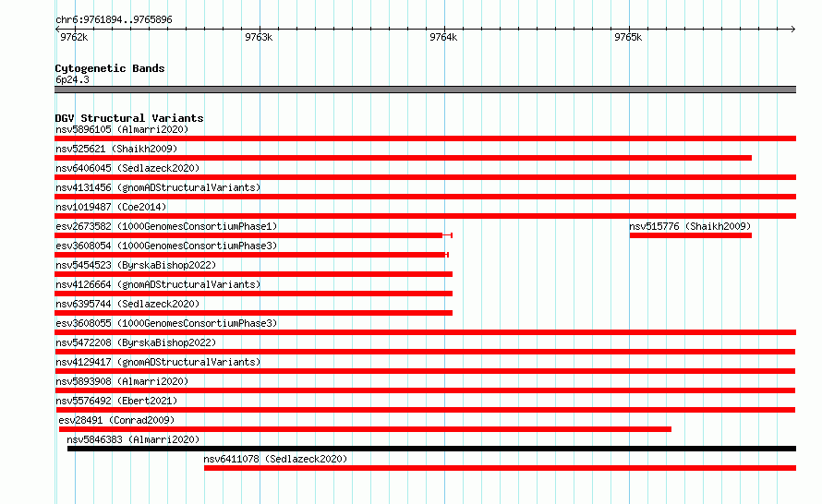The height and width of the screenshot is (504, 822).
Task: Click nsv5576492 (Ebert2021) label
Action: click(116, 401)
